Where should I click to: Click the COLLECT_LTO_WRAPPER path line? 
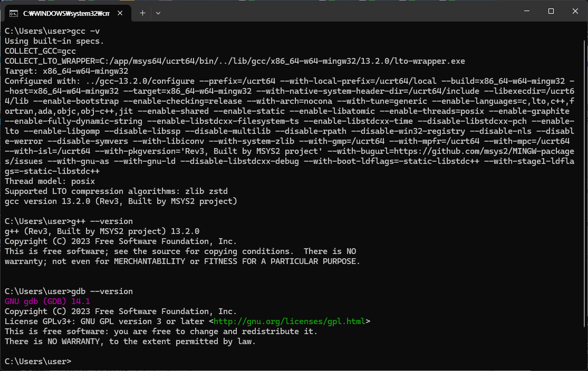click(235, 61)
